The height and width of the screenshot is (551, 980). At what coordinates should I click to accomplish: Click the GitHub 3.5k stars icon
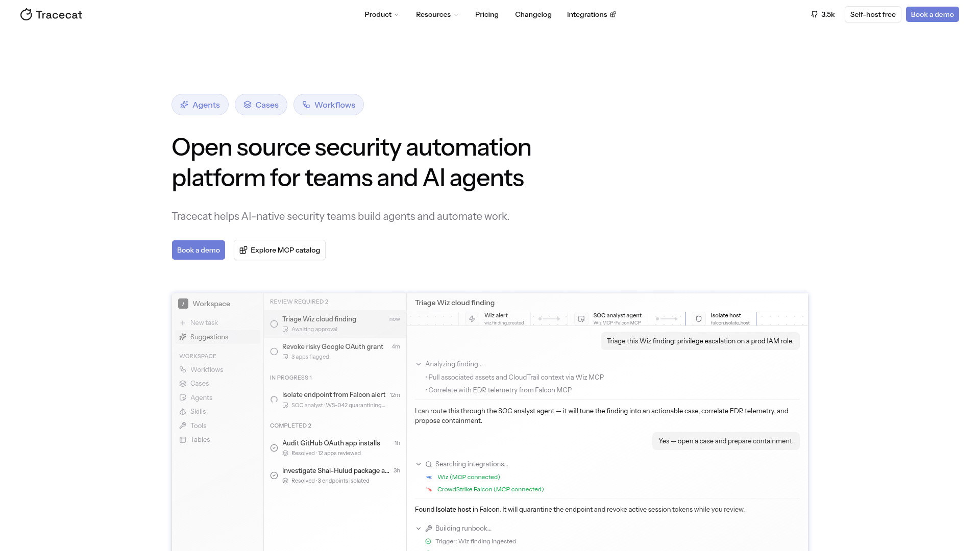[814, 14]
